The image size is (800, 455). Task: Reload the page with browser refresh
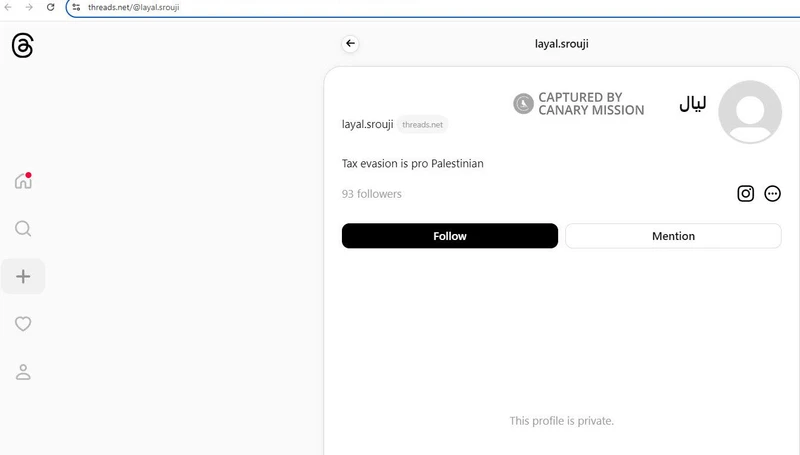50,7
